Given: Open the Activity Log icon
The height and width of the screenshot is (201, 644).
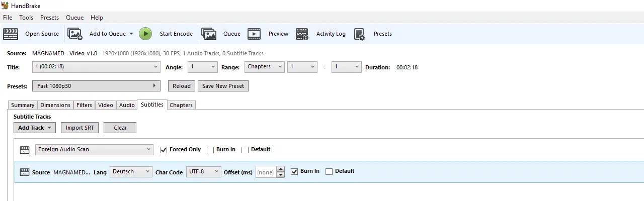Looking at the screenshot, I should (x=302, y=34).
